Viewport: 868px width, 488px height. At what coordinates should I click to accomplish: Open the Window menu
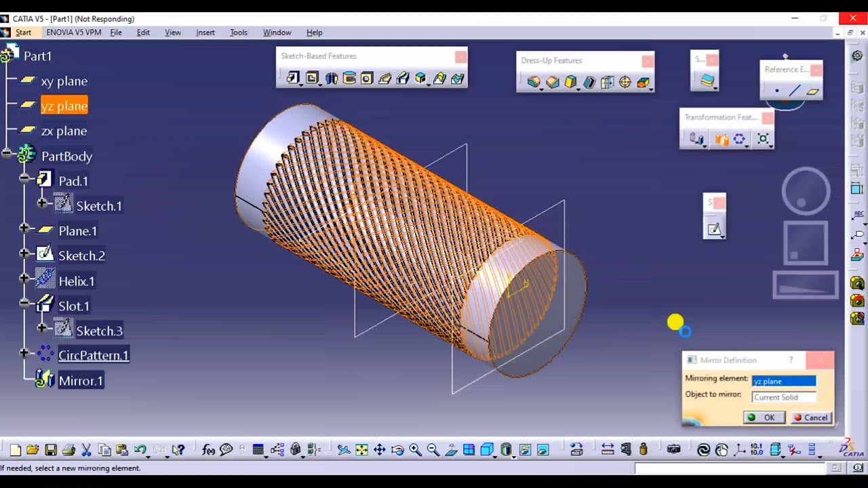coord(277,33)
